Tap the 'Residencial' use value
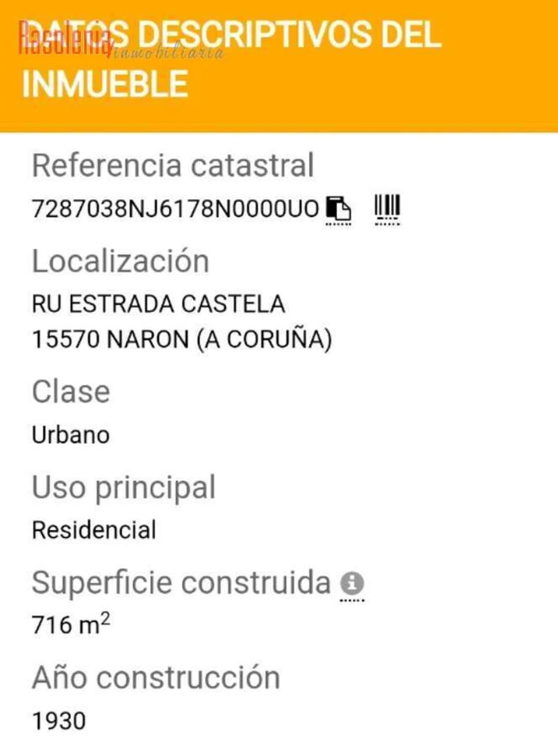Image resolution: width=558 pixels, height=756 pixels. 94,530
